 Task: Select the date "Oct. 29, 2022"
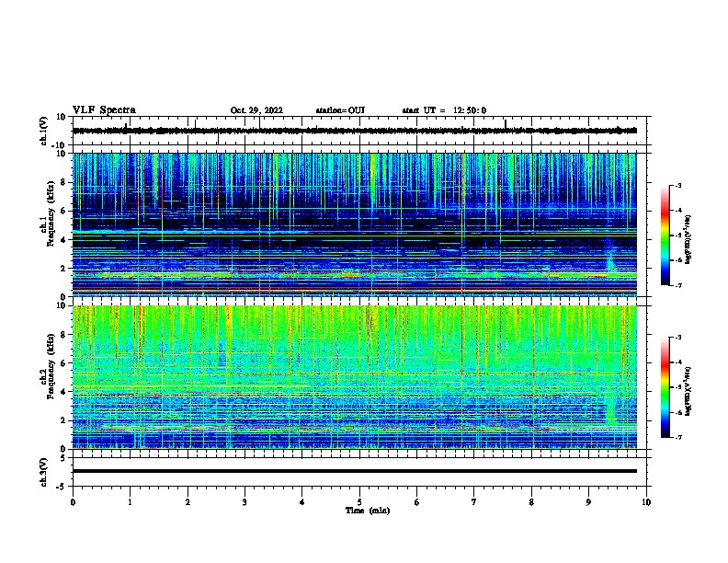(x=256, y=110)
